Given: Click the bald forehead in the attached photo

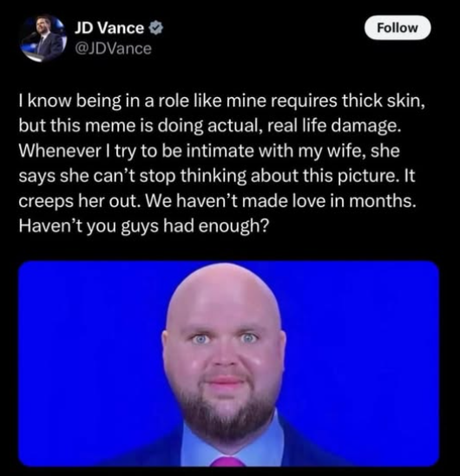Looking at the screenshot, I should click(x=224, y=297).
